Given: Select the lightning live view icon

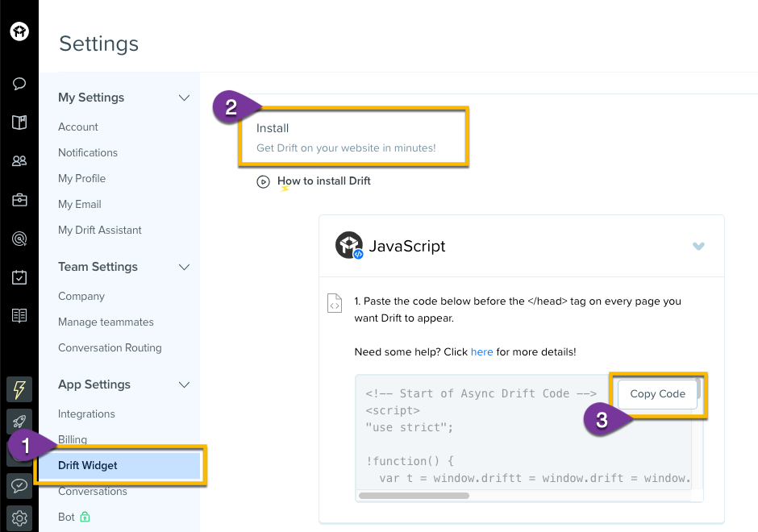Looking at the screenshot, I should pos(19,389).
